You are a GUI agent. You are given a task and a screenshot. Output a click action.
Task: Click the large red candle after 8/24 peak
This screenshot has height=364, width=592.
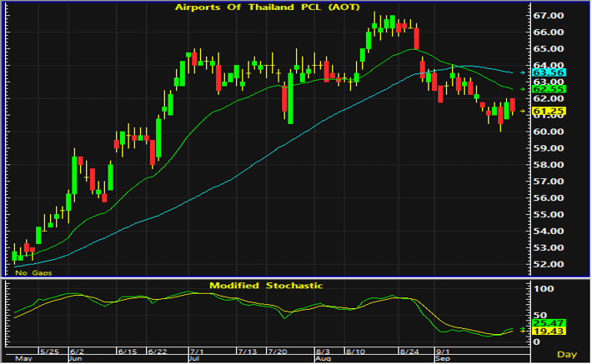point(416,38)
